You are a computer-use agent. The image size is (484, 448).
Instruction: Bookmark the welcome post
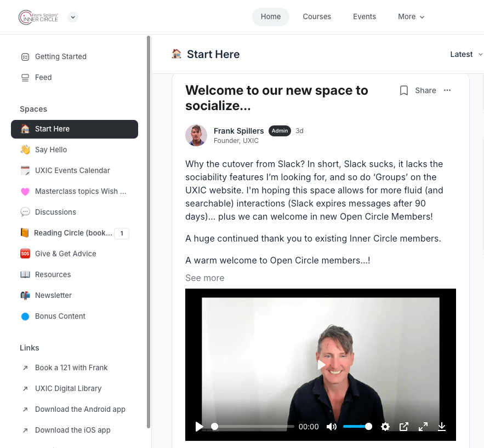[x=404, y=90]
